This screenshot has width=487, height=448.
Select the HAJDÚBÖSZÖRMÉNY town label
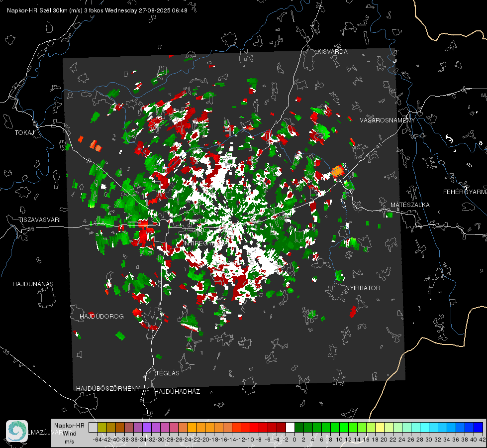[x=108, y=388]
